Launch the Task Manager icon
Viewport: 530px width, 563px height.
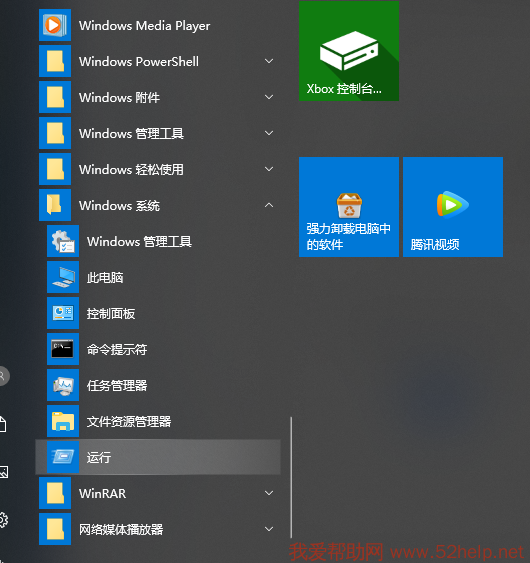[x=63, y=385]
